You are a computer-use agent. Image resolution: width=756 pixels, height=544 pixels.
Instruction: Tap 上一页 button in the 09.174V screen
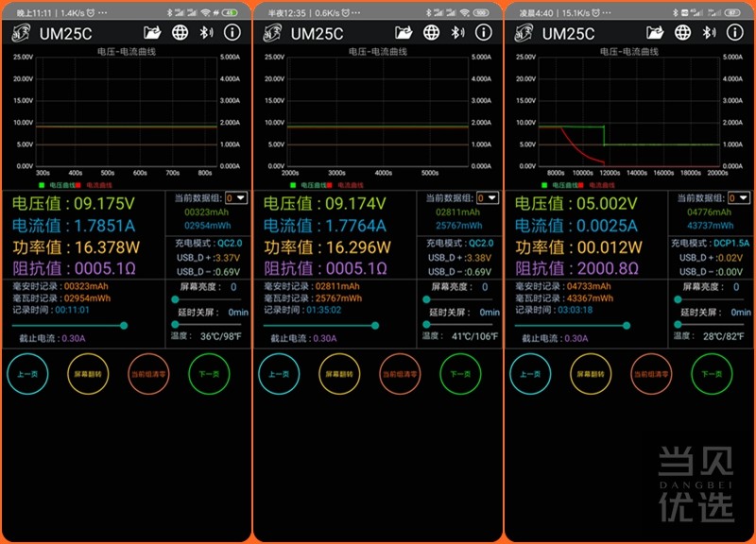pyautogui.click(x=279, y=374)
